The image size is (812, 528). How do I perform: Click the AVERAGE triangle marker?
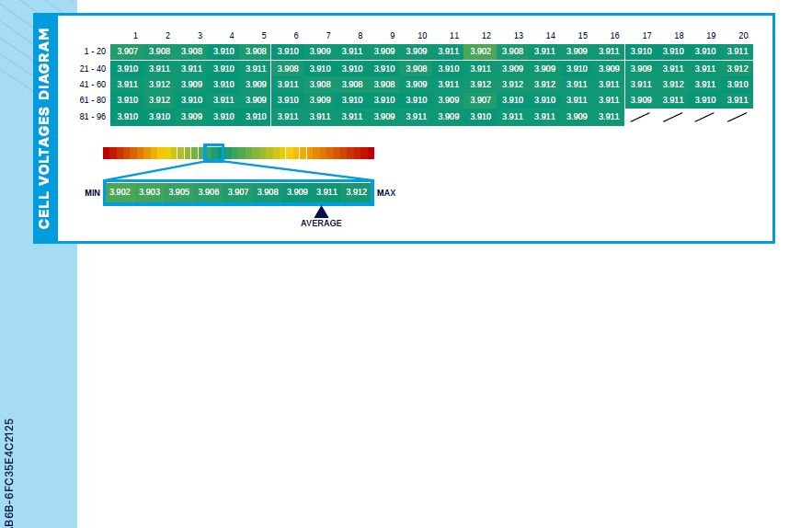pos(321,212)
